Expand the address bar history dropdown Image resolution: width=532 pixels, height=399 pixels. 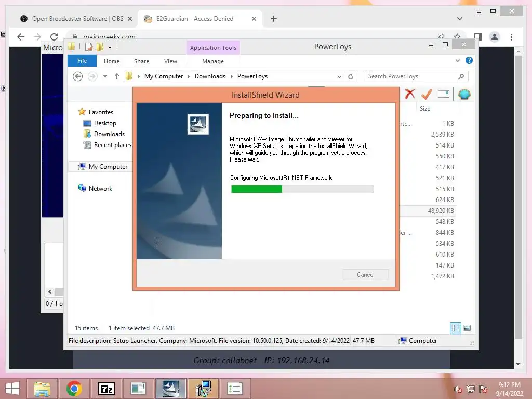[339, 76]
